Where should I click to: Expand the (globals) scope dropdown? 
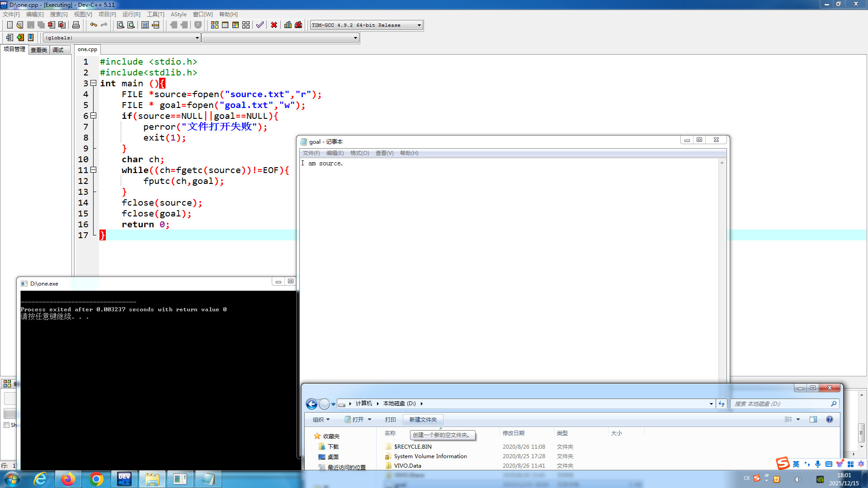[197, 38]
